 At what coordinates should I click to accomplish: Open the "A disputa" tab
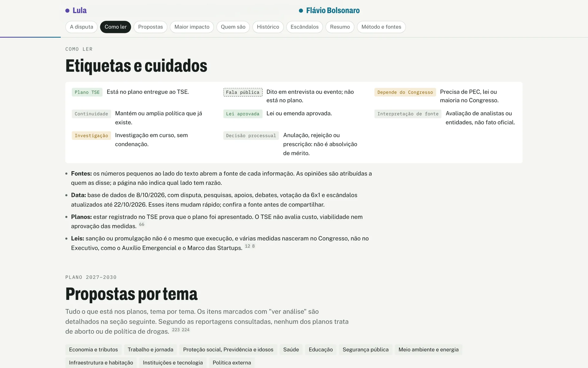81,27
